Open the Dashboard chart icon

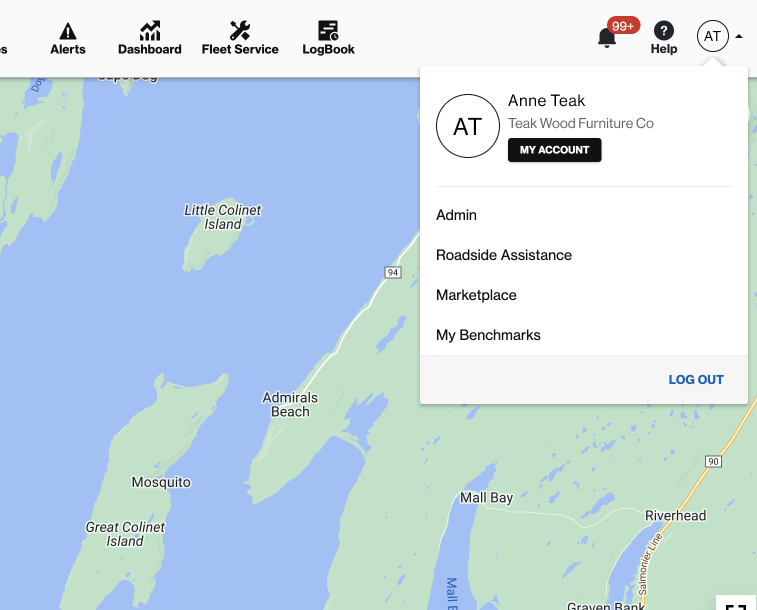(150, 31)
